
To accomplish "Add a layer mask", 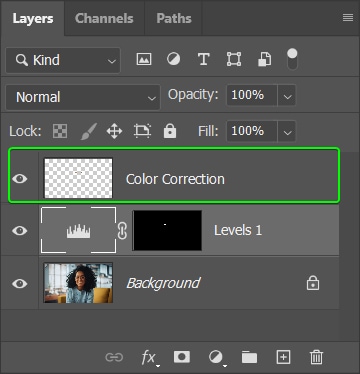I will [182, 357].
